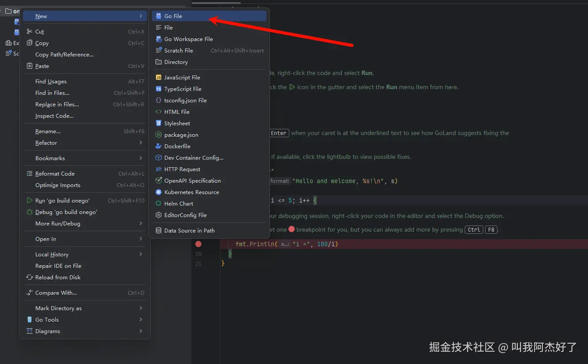This screenshot has width=588, height=364.
Task: Choose Repair IDE on File
Action: point(85,266)
